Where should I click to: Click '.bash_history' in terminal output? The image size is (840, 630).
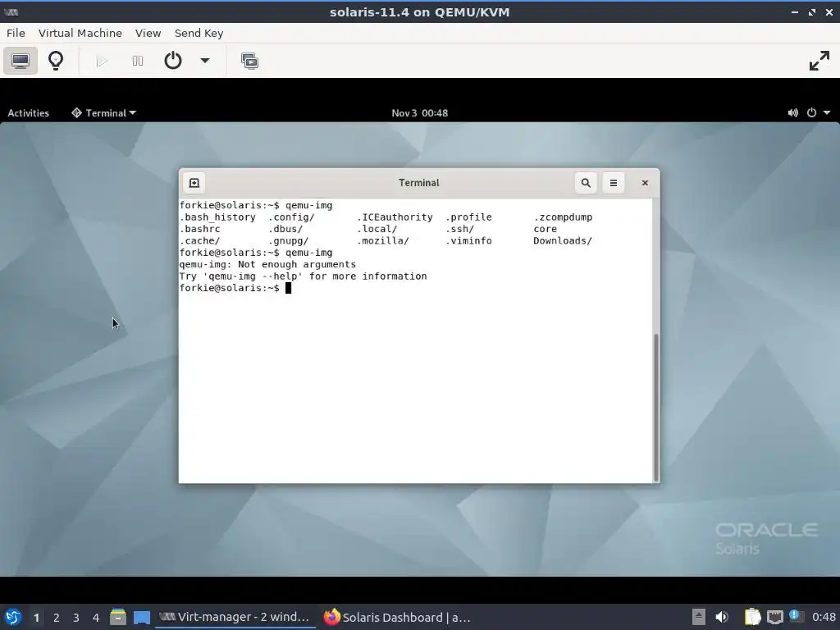click(217, 217)
